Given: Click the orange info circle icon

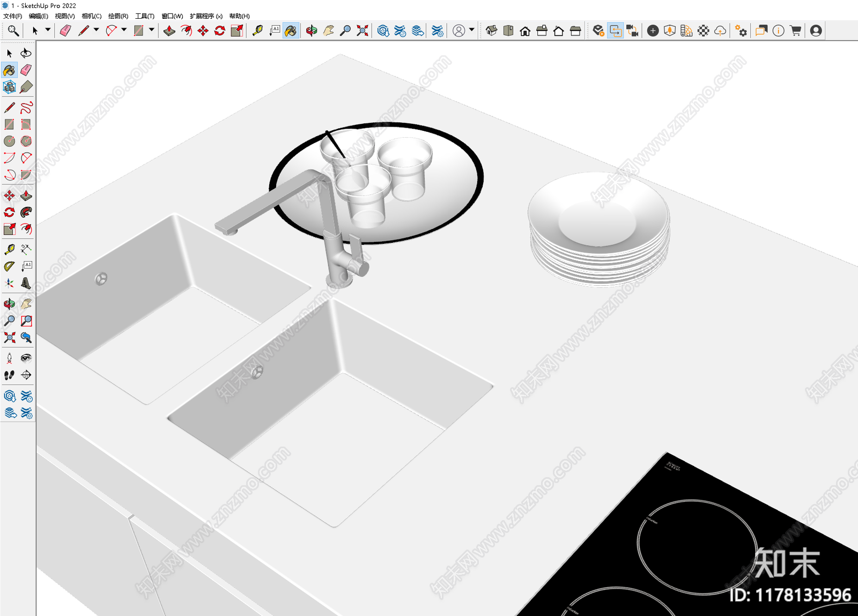Looking at the screenshot, I should [778, 31].
